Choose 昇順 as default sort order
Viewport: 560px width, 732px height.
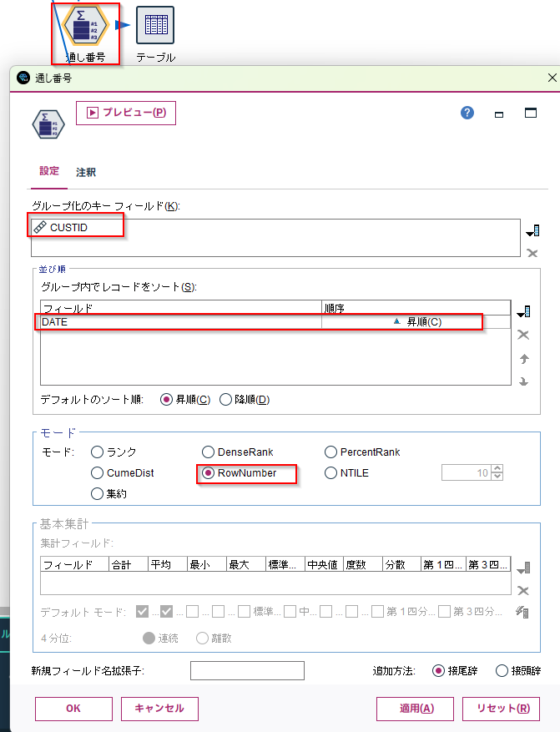pyautogui.click(x=166, y=400)
